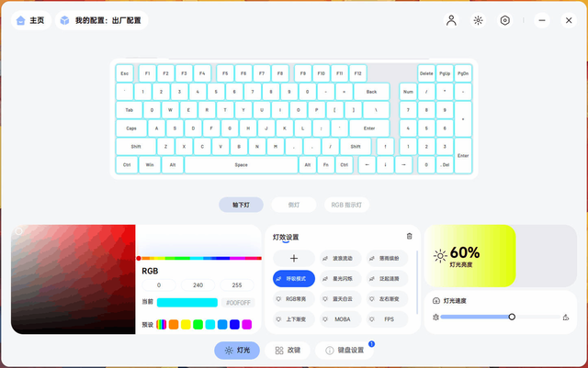
Task: Switch to the 侧灯 side light tab
Action: tap(294, 205)
